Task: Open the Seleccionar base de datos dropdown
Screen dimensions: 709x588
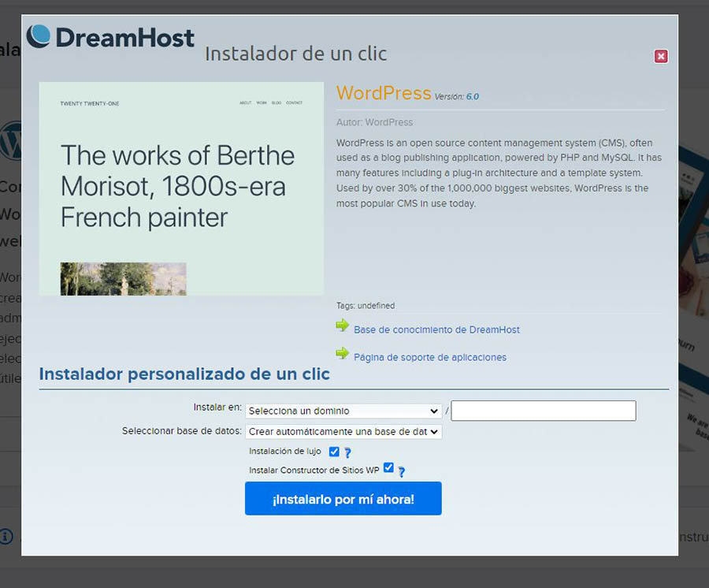Action: 343,432
